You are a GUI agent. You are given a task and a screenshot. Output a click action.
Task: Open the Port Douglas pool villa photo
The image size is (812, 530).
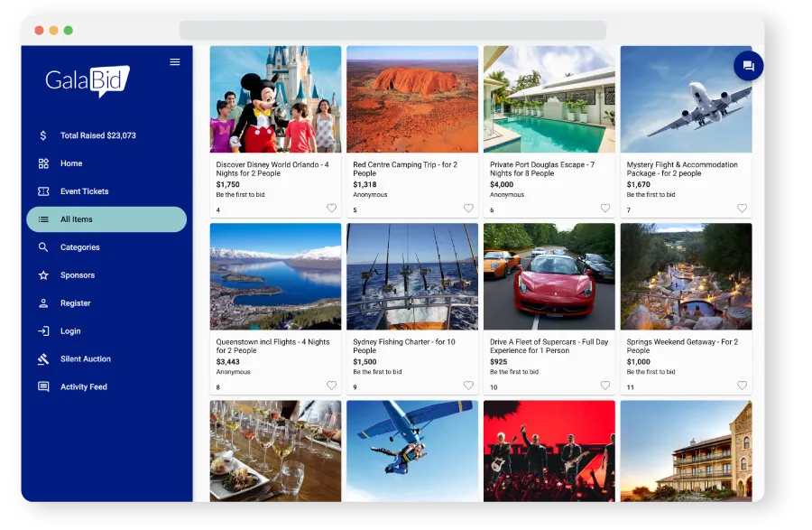549,99
